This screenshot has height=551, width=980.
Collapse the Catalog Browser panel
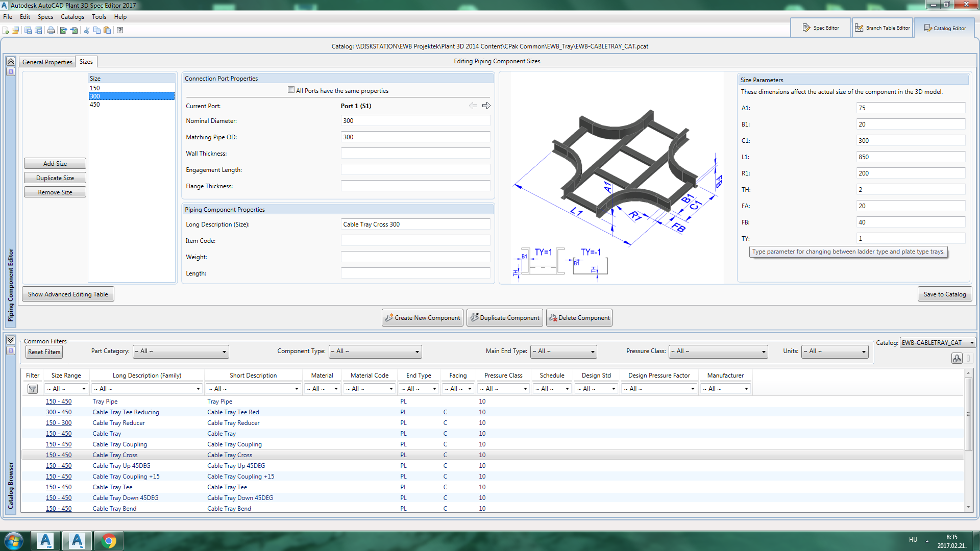coord(11,340)
